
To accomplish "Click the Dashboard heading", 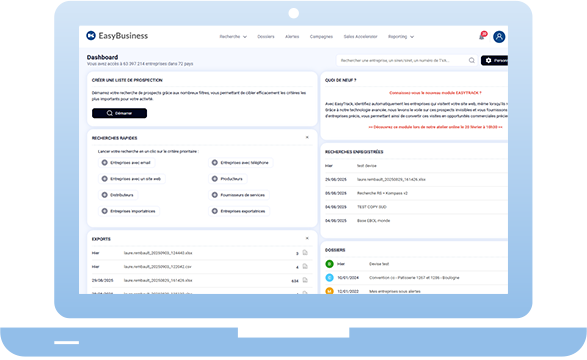I will pos(102,57).
